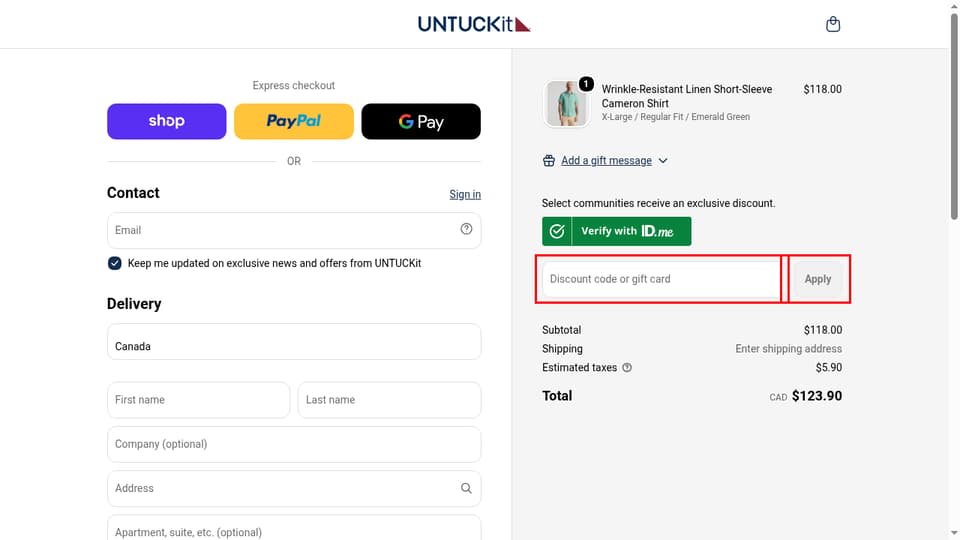Image resolution: width=960 pixels, height=540 pixels.
Task: Click the $5.90 estimated taxes value
Action: [x=828, y=368]
